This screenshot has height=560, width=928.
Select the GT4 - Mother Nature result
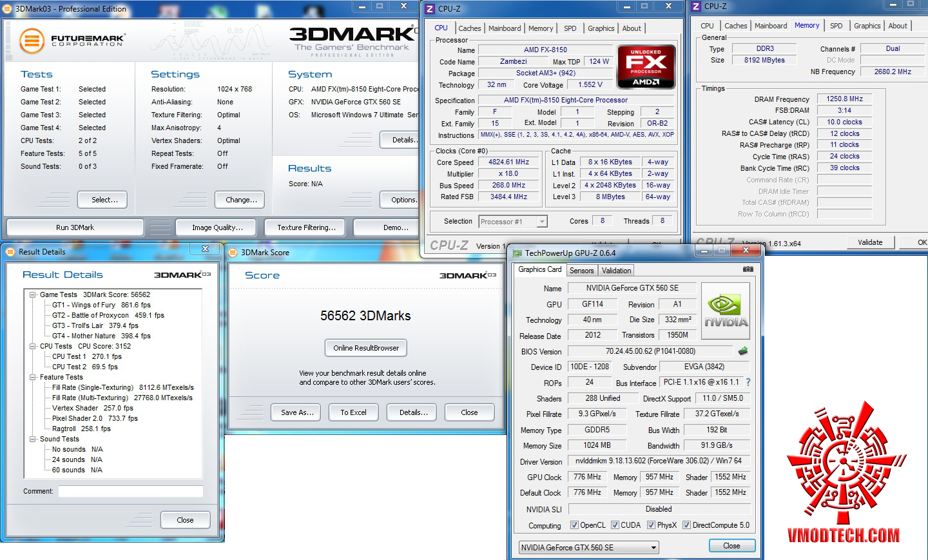point(101,336)
